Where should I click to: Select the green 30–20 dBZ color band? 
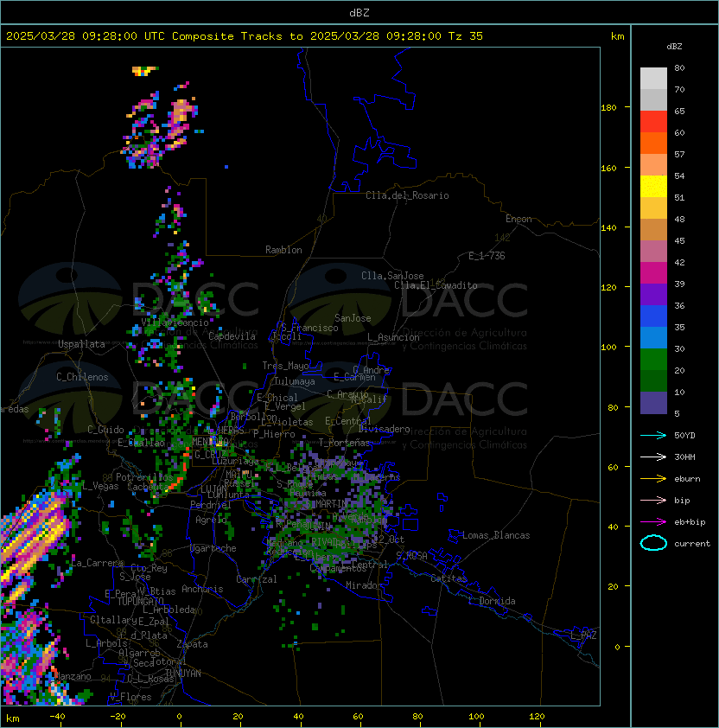click(653, 360)
